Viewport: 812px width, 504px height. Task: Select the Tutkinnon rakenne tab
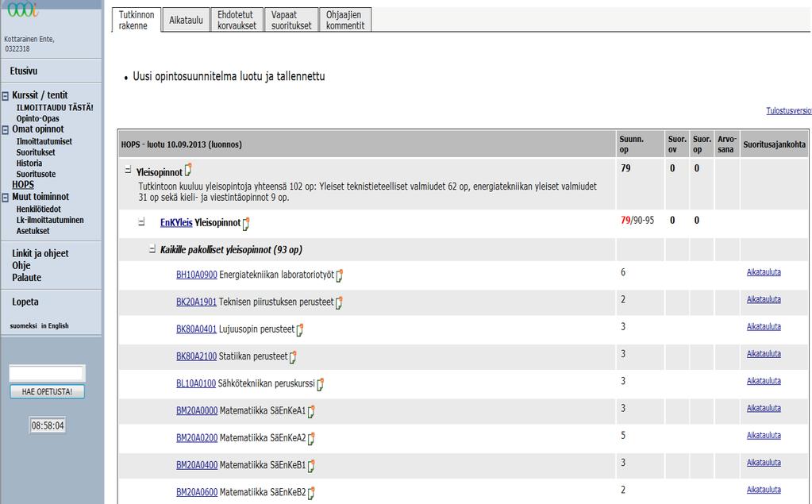click(x=137, y=20)
